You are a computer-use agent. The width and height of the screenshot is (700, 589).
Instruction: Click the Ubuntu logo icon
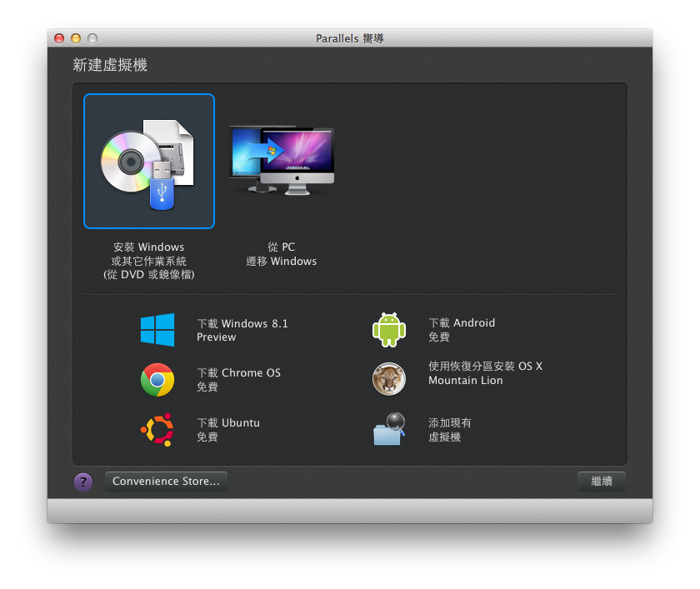click(x=157, y=430)
